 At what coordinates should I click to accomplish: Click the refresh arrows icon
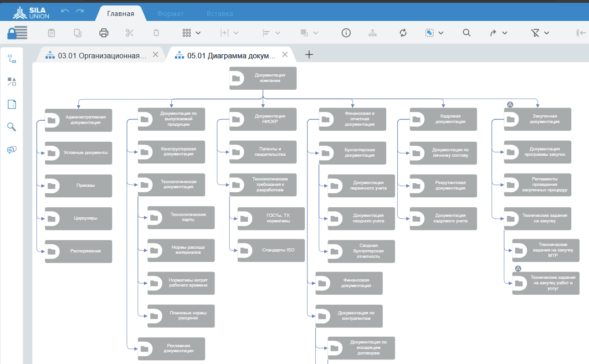[403, 33]
